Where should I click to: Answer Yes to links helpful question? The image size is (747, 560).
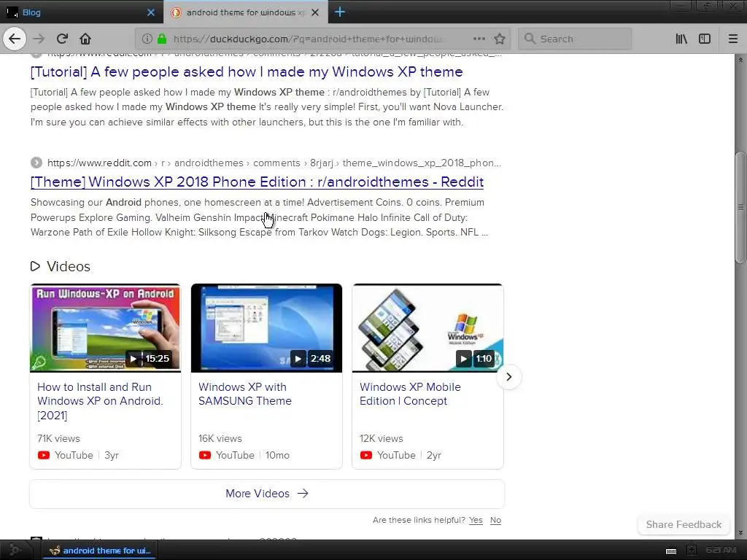[476, 520]
